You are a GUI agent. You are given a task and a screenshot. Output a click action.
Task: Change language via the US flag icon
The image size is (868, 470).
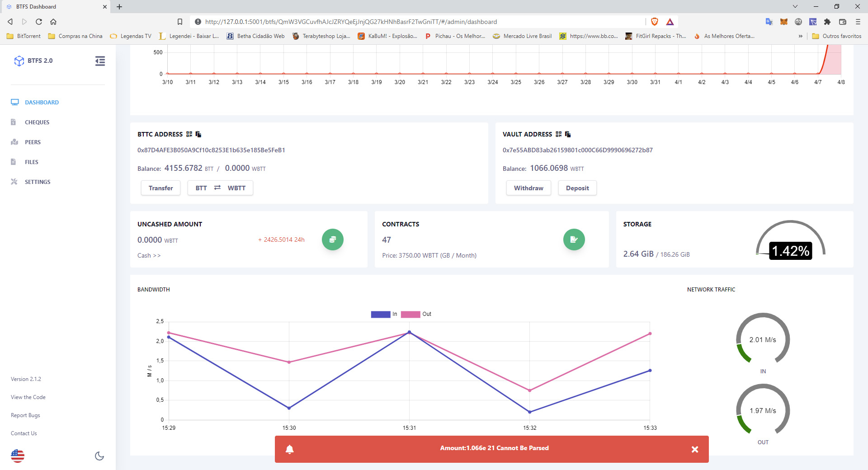tap(18, 456)
